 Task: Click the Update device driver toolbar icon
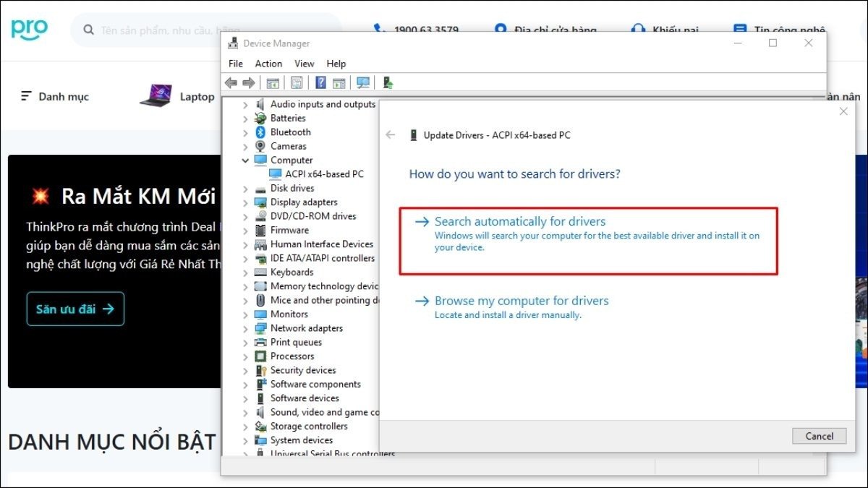click(387, 82)
